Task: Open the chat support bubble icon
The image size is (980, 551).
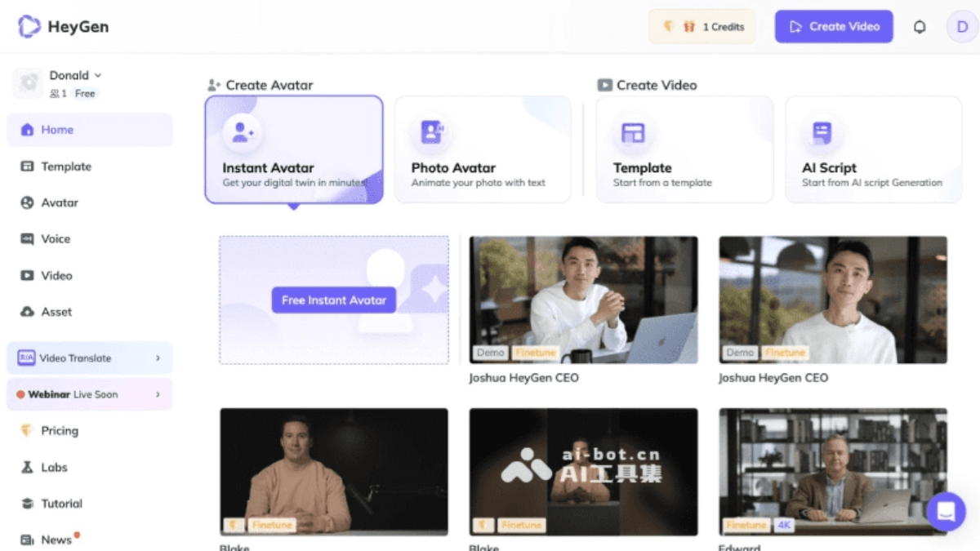Action: tap(946, 512)
